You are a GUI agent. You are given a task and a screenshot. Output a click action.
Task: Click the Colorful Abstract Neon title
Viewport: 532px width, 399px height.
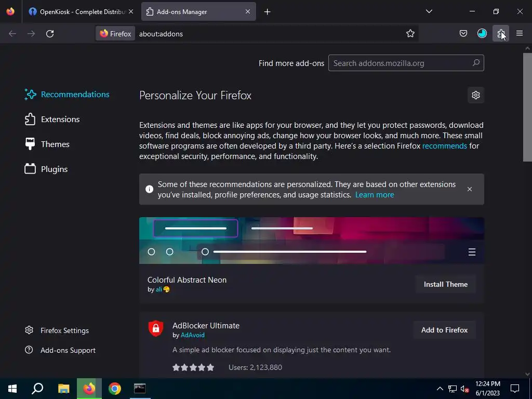coord(187,280)
